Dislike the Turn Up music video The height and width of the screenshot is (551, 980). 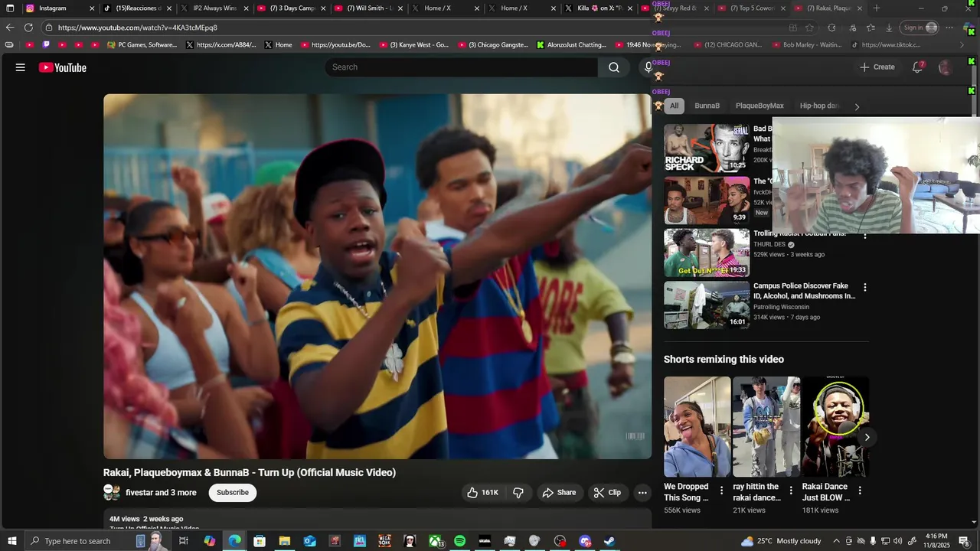point(518,493)
